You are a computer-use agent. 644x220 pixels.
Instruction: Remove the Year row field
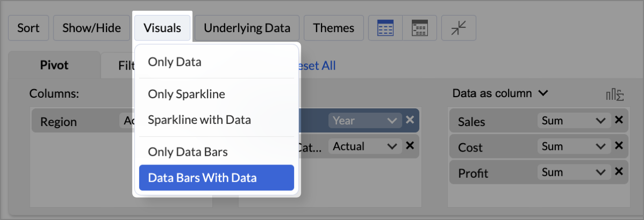(410, 120)
